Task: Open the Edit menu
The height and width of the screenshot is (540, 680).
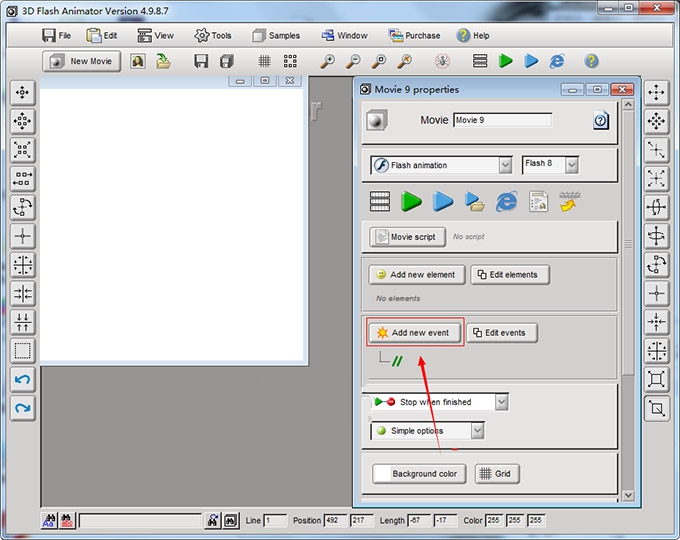Action: coord(102,36)
